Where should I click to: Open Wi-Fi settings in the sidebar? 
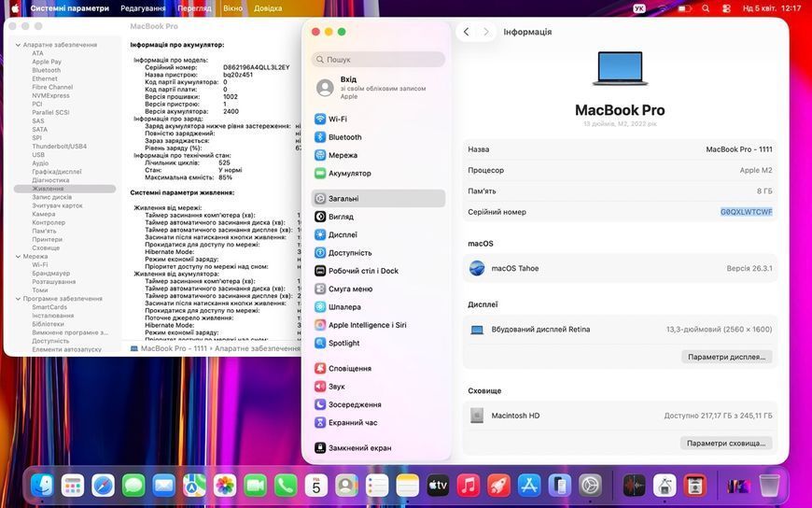pos(378,120)
